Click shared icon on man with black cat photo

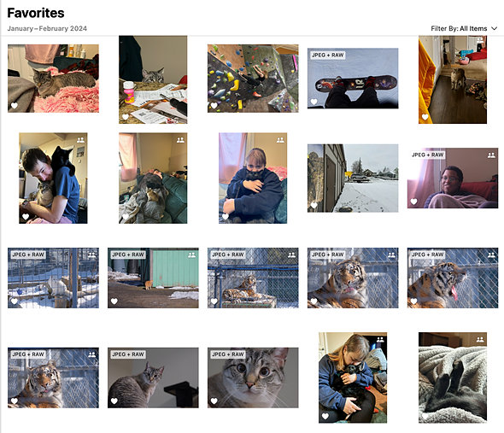80,140
